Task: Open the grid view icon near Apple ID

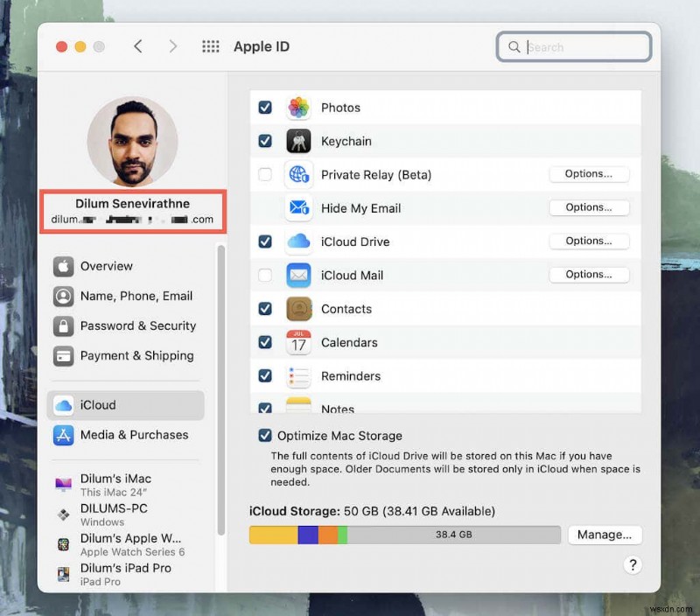Action: (x=210, y=46)
